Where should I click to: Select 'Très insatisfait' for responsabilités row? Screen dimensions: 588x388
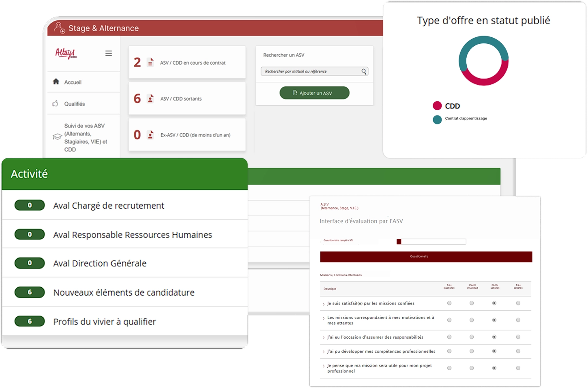pos(449,337)
